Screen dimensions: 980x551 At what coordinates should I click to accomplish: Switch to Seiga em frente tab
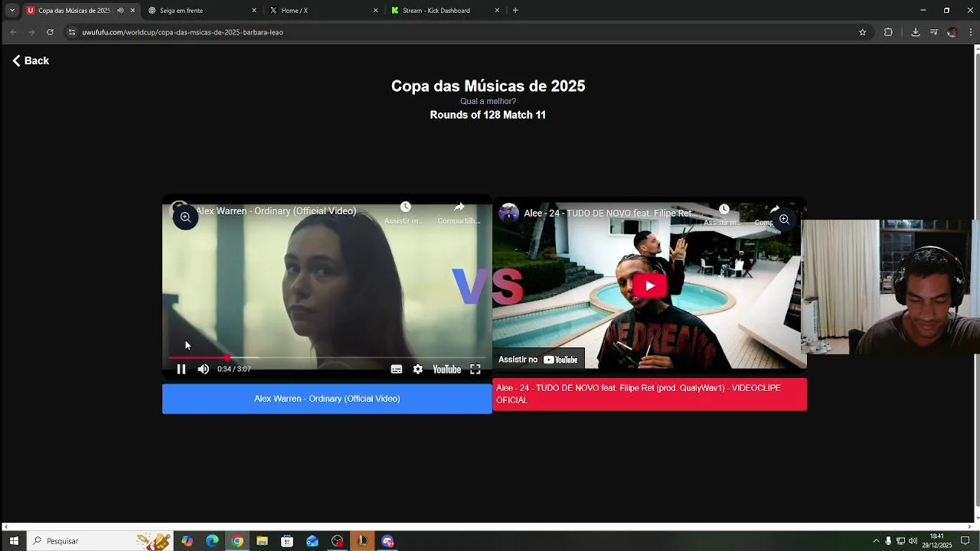tap(203, 11)
